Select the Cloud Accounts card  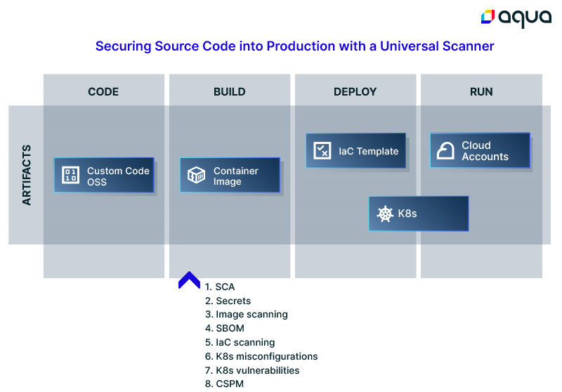(480, 150)
